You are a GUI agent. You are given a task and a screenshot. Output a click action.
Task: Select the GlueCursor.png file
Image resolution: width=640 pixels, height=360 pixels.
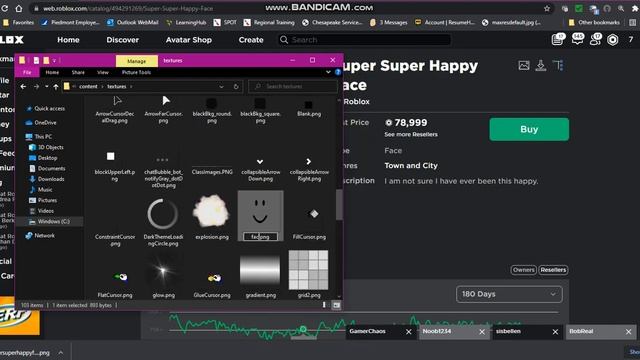(x=212, y=283)
